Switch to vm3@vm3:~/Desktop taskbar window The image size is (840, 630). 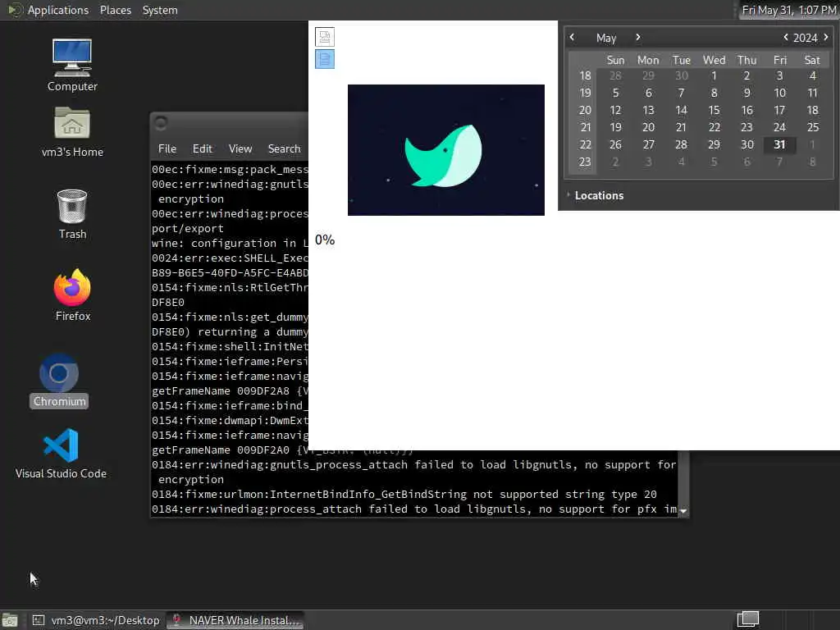97,620
